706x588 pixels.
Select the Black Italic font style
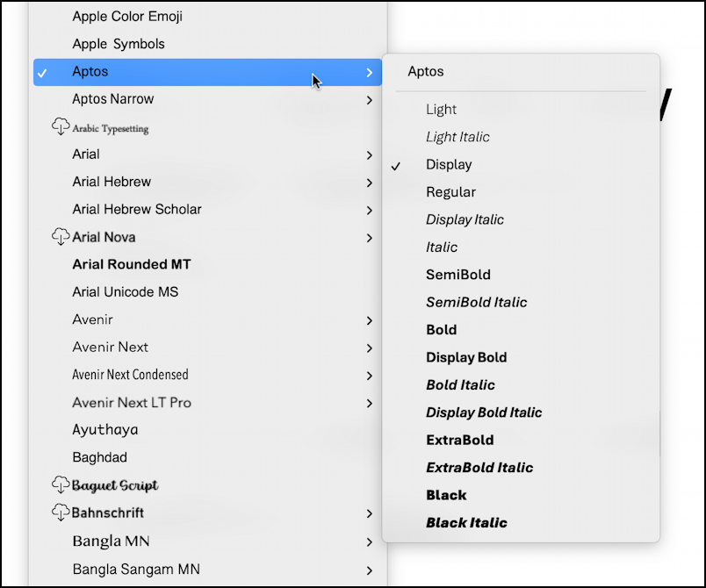pyautogui.click(x=466, y=522)
